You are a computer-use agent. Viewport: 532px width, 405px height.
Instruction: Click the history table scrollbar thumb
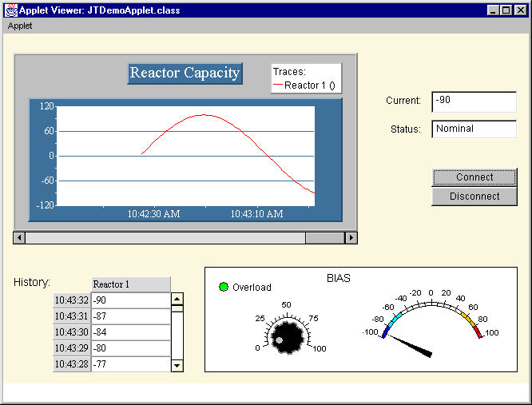tap(177, 308)
